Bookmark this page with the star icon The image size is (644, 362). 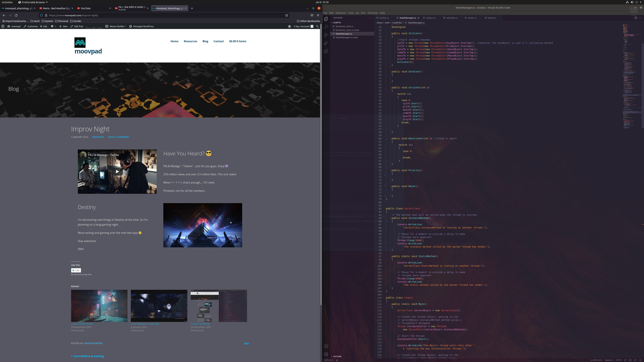coord(286,15)
